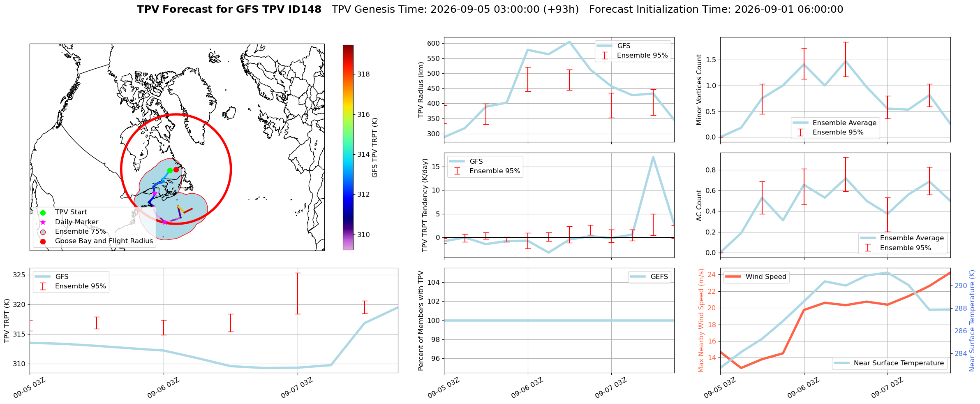The height and width of the screenshot is (404, 980).
Task: Click '09-05 03Z' tick under Percent Members plot
Action: point(444,388)
